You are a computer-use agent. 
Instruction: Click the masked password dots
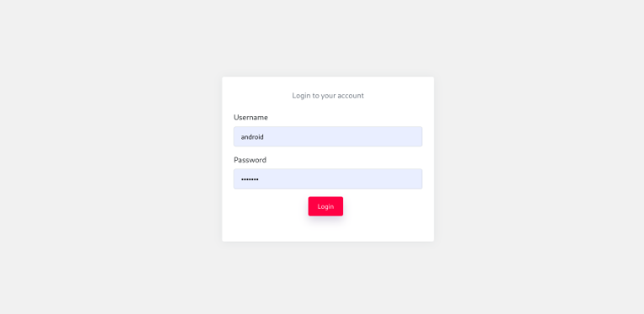[250, 179]
